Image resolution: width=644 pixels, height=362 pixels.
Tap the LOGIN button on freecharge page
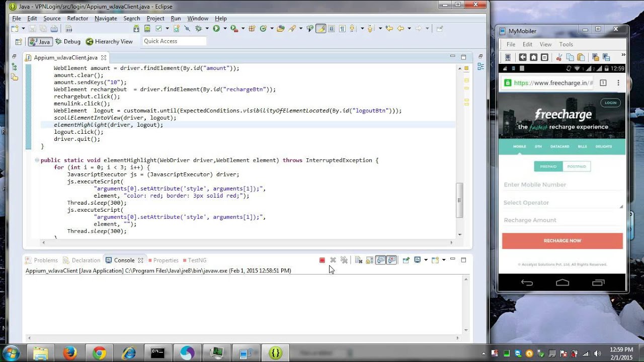[x=610, y=103]
